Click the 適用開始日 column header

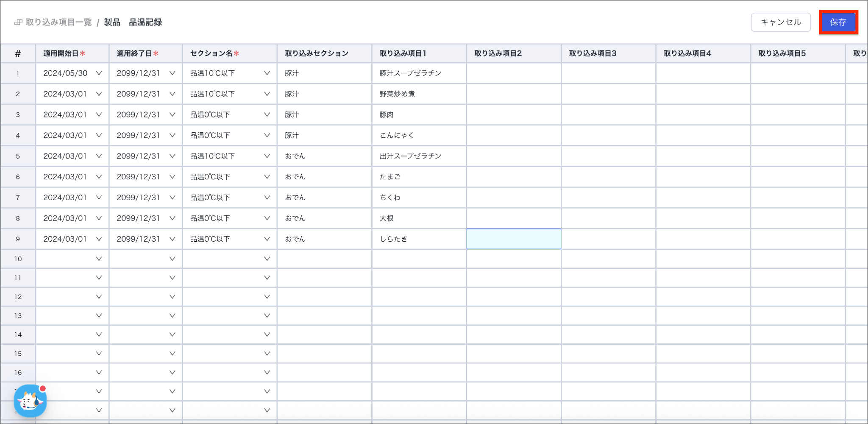pos(72,53)
